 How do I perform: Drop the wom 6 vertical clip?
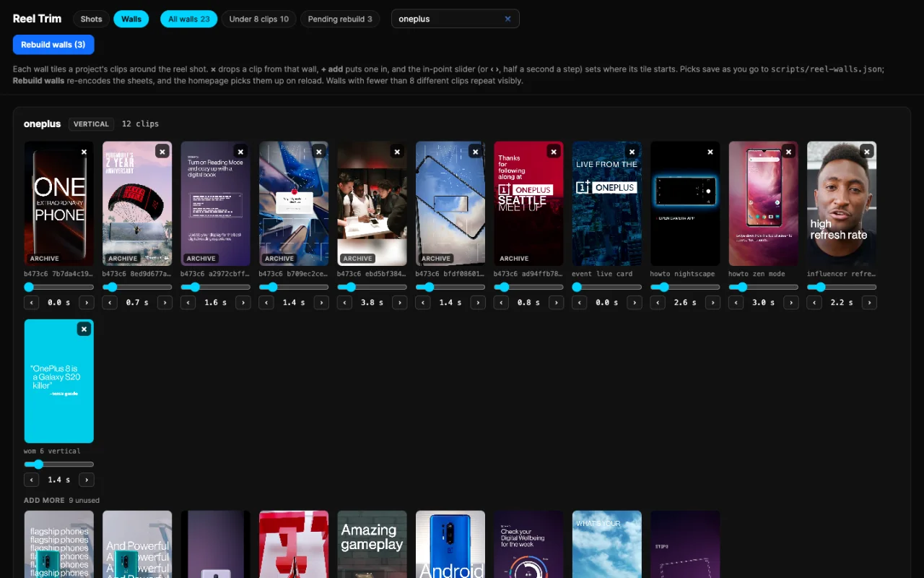coord(84,329)
